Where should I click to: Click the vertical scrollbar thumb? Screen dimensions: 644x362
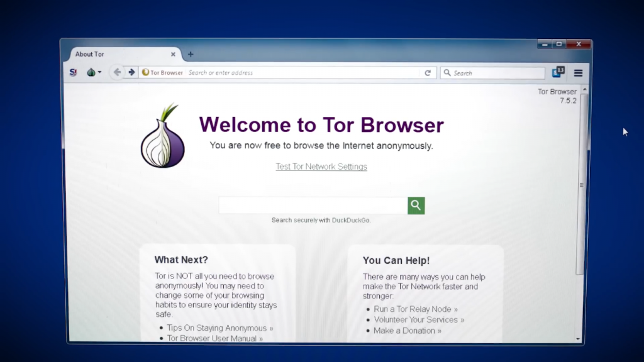(582, 185)
